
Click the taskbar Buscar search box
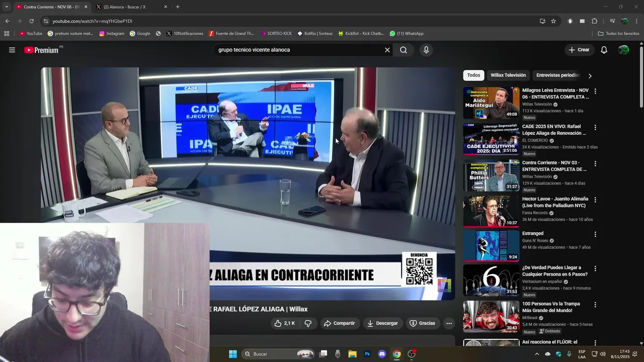click(278, 354)
